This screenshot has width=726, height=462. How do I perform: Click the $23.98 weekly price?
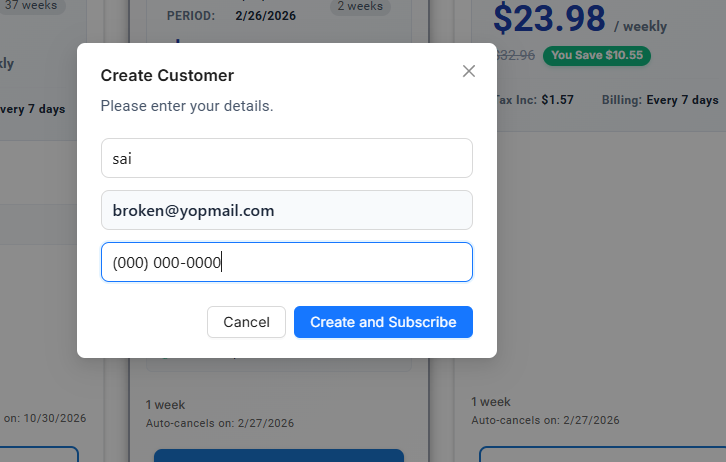tap(550, 18)
